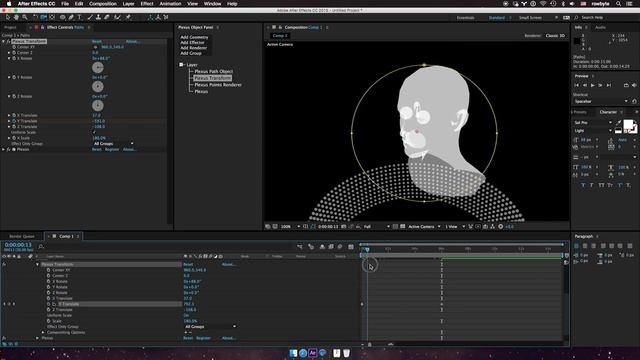The width and height of the screenshot is (640, 360).
Task: Select the Eraser tool
Action: click(107, 17)
